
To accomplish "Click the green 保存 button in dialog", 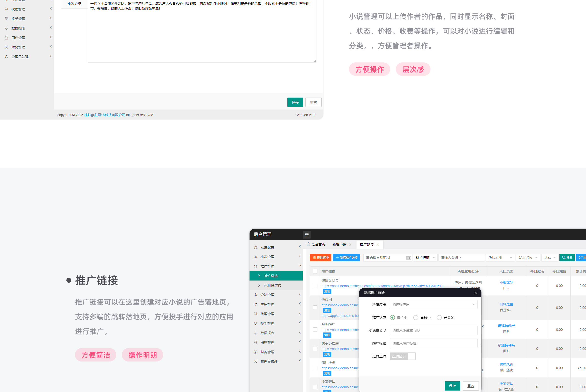I will coord(452,386).
